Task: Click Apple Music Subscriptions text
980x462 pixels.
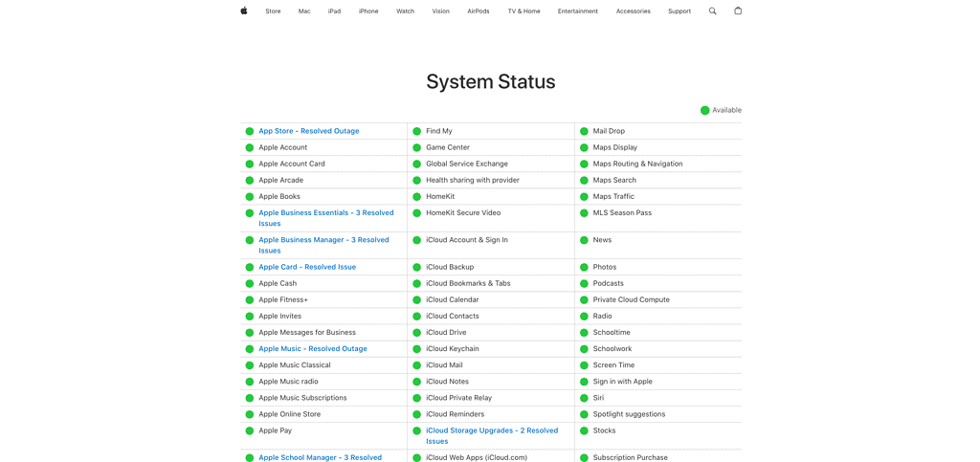Action: click(x=302, y=398)
